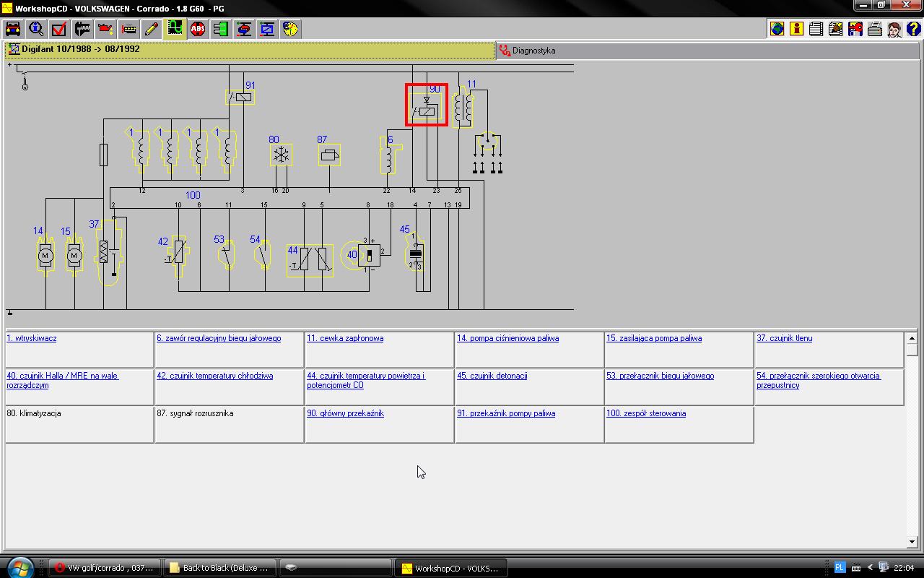Select the Digifant 10/1988 -> 08/1992 tab
The height and width of the screenshot is (578, 924).
[250, 50]
